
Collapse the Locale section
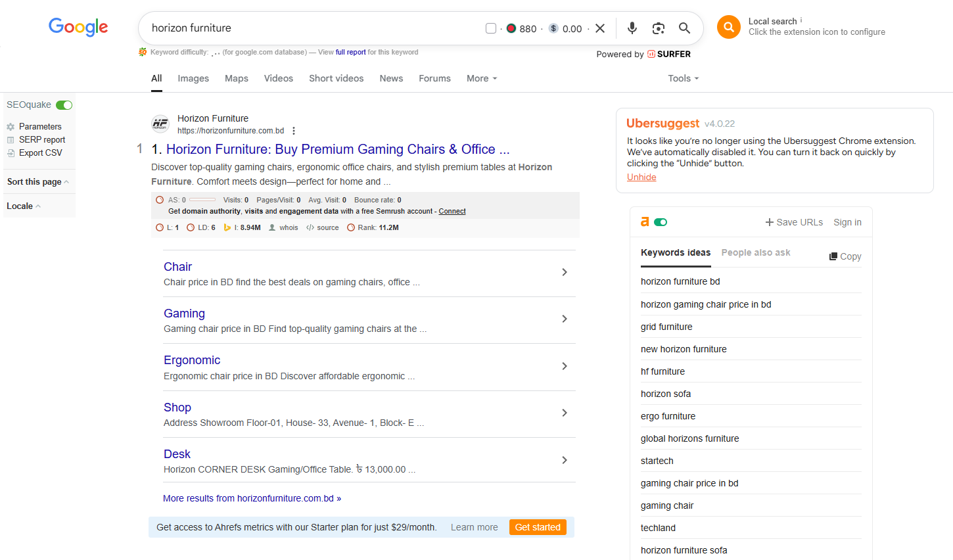pos(24,206)
